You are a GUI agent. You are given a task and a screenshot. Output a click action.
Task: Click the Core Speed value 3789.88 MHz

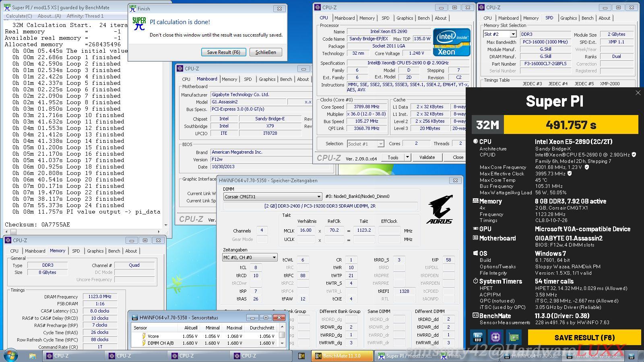(367, 107)
